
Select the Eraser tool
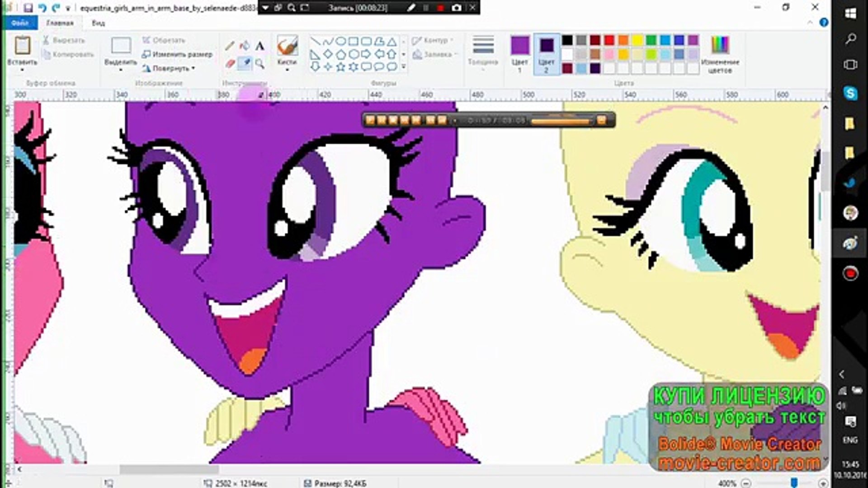(x=230, y=63)
